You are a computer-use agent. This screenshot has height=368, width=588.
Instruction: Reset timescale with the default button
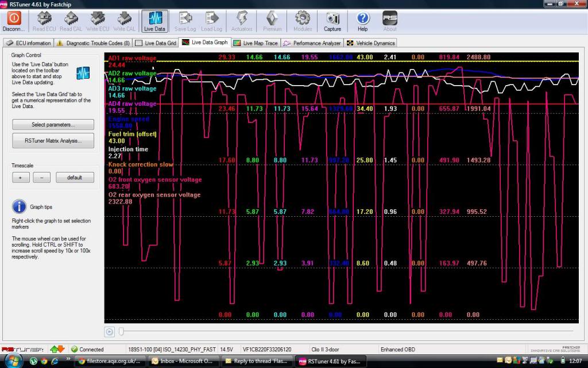tap(75, 178)
